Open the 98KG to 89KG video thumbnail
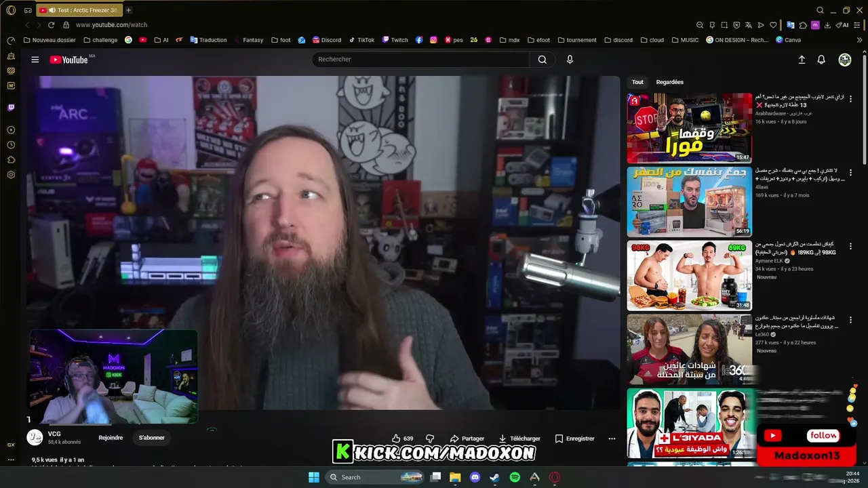Viewport: 868px width, 488px height. click(689, 276)
